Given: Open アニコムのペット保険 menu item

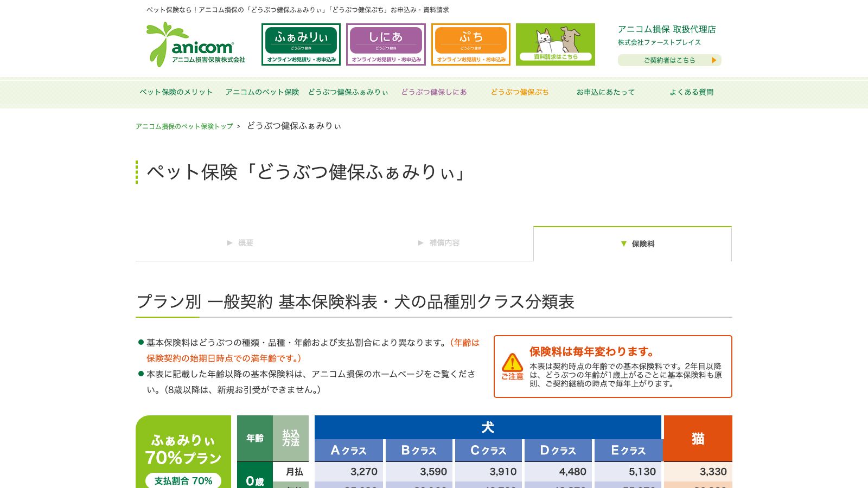Looking at the screenshot, I should pyautogui.click(x=263, y=92).
